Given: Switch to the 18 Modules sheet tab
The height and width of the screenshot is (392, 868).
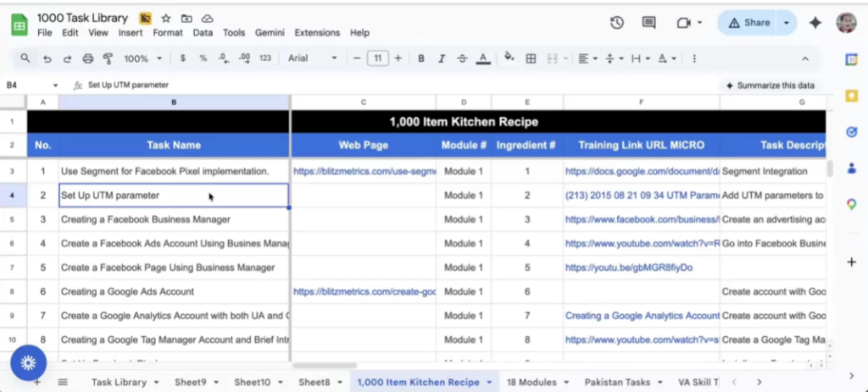Looking at the screenshot, I should (531, 382).
